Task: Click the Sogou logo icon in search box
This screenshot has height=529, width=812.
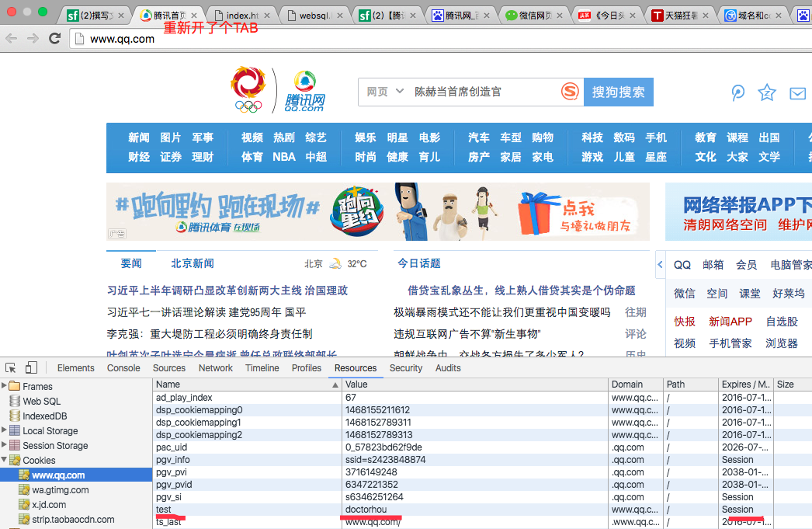Action: [x=570, y=92]
